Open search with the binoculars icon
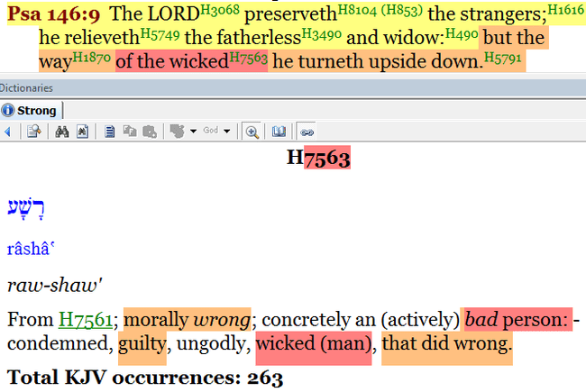Viewport: 586px width, 392px height. tap(63, 132)
